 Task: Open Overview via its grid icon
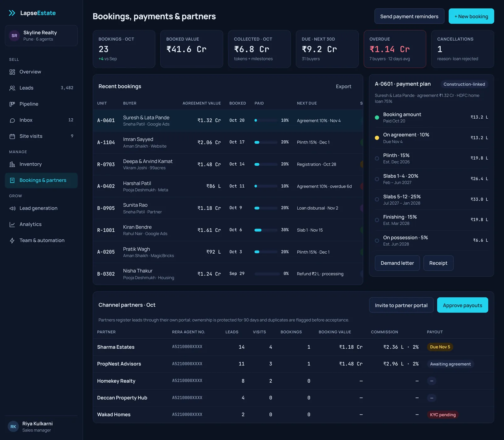pos(12,72)
